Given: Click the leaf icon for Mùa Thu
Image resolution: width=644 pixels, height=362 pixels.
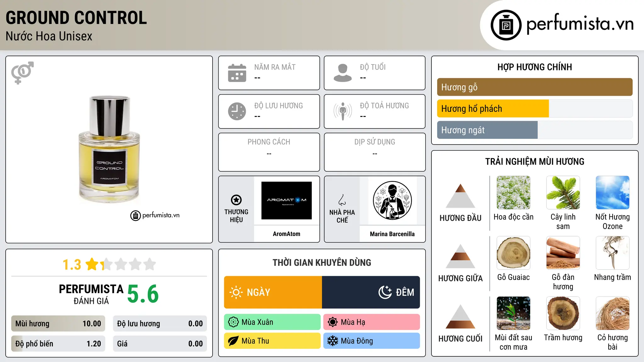Looking at the screenshot, I should [233, 341].
